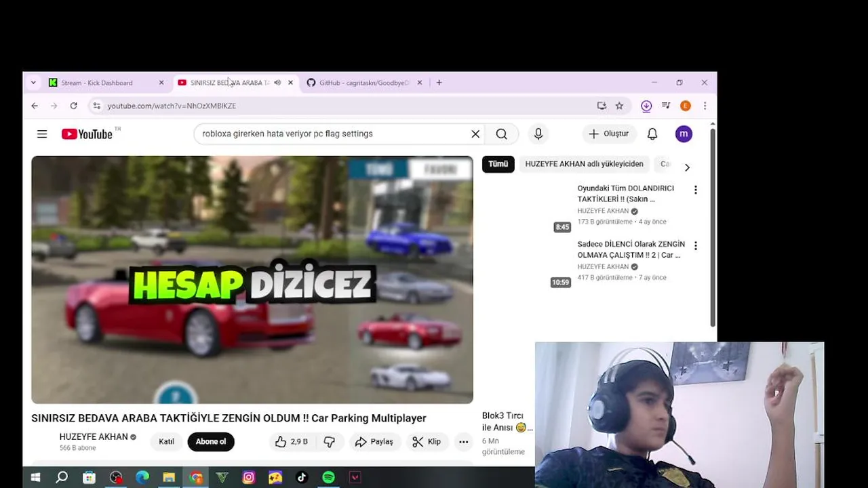Click the 'Klip' clip button

(427, 442)
